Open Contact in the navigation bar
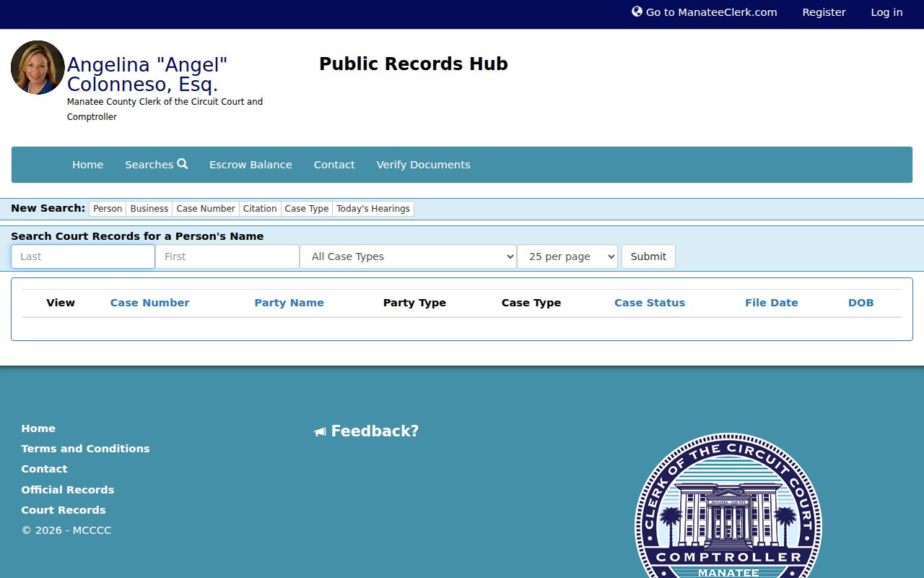 [334, 165]
